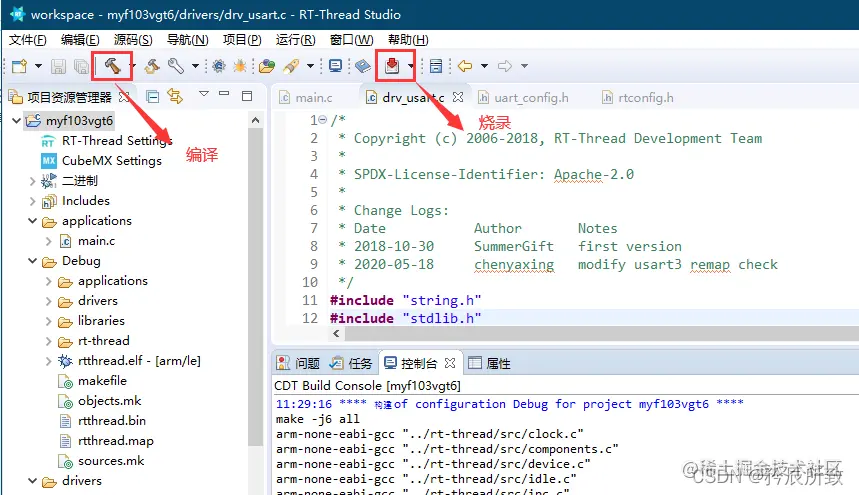Maximize the project explorer panel

(247, 96)
